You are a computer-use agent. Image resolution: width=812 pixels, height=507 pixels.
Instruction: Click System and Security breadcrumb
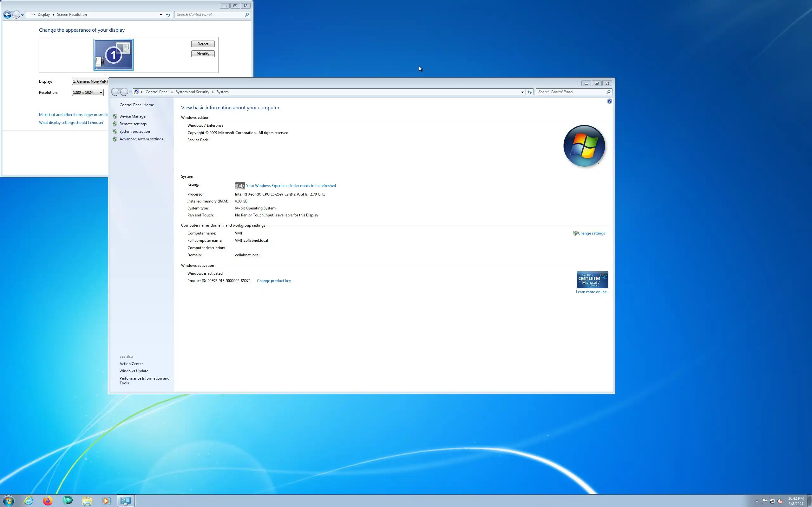pyautogui.click(x=192, y=92)
